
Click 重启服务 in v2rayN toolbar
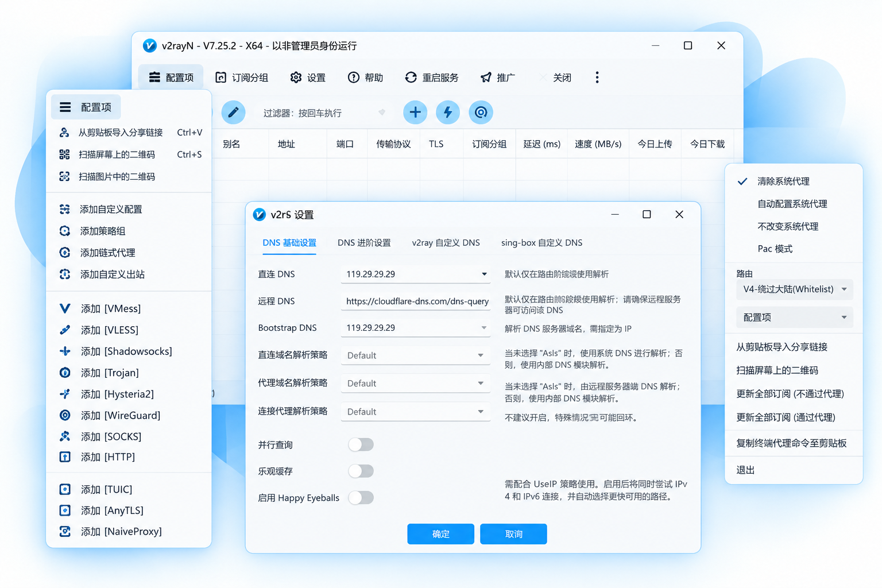point(432,78)
